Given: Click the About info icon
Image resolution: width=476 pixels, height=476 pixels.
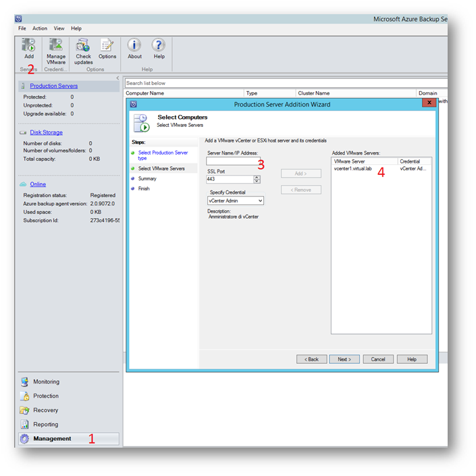Looking at the screenshot, I should (x=134, y=45).
